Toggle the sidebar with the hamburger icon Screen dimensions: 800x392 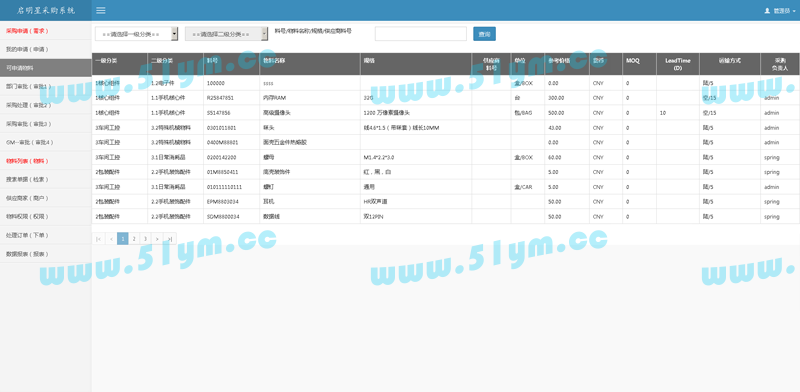(x=101, y=10)
